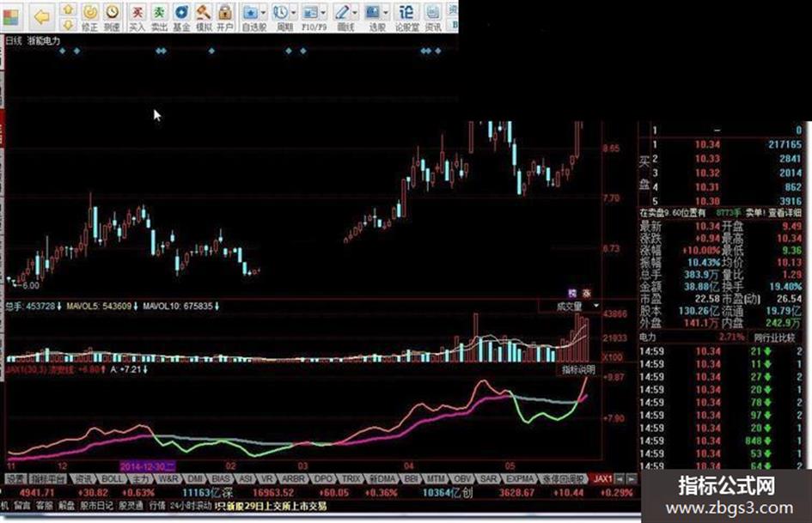Click the 留言 status bar item
The height and width of the screenshot is (523, 812).
(x=22, y=506)
